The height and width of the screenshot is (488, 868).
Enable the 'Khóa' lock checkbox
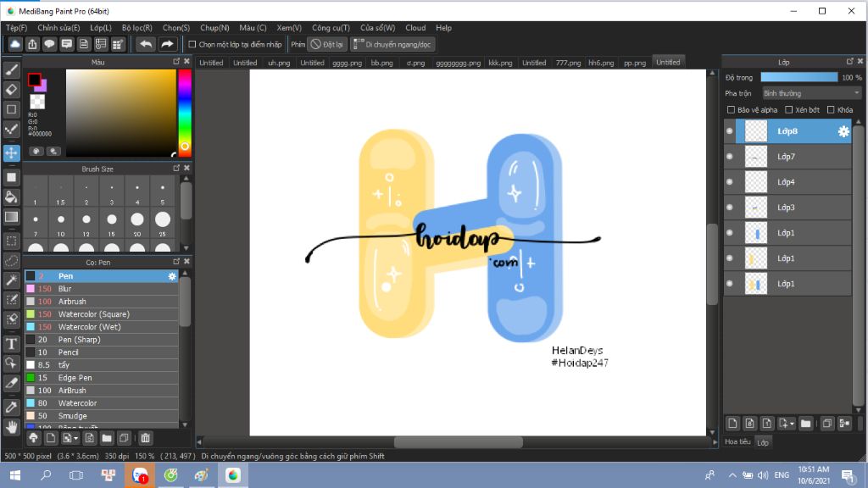coord(831,110)
